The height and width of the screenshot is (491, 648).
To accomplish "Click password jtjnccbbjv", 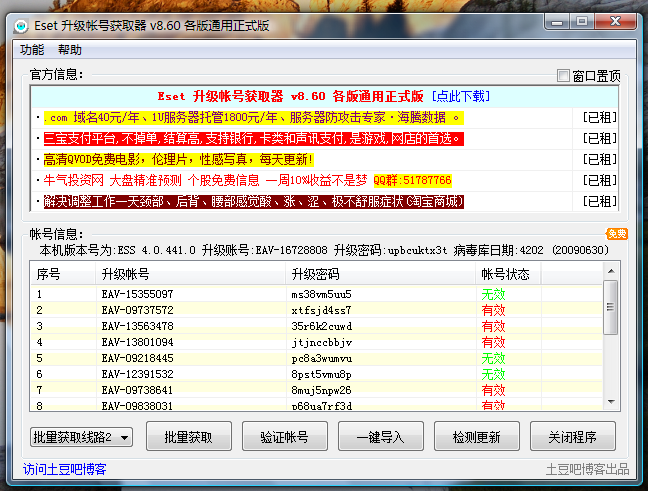I will 322,343.
